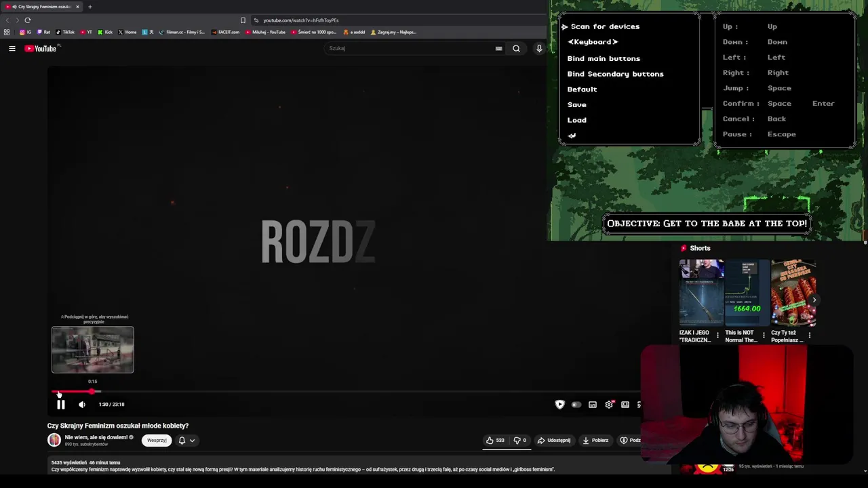The width and height of the screenshot is (868, 488).
Task: Select Bind Secondary buttons in game menu
Action: [x=615, y=74]
